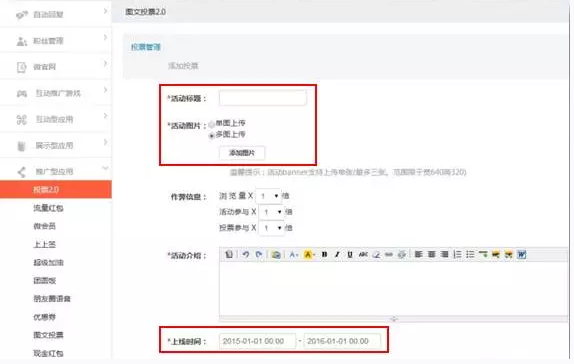Align editor text to the right
Viewport: 574px width, 364px height.
444,254
